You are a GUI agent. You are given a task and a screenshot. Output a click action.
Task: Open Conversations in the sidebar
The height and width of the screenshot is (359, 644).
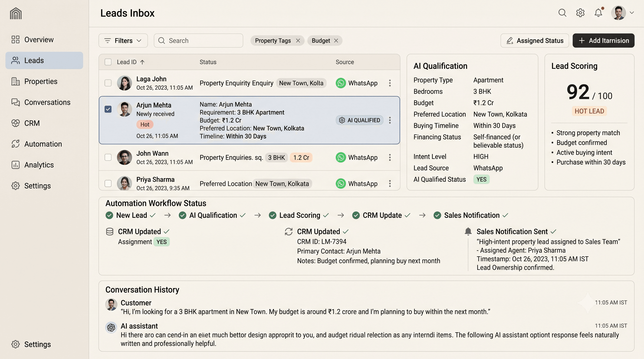point(44,102)
